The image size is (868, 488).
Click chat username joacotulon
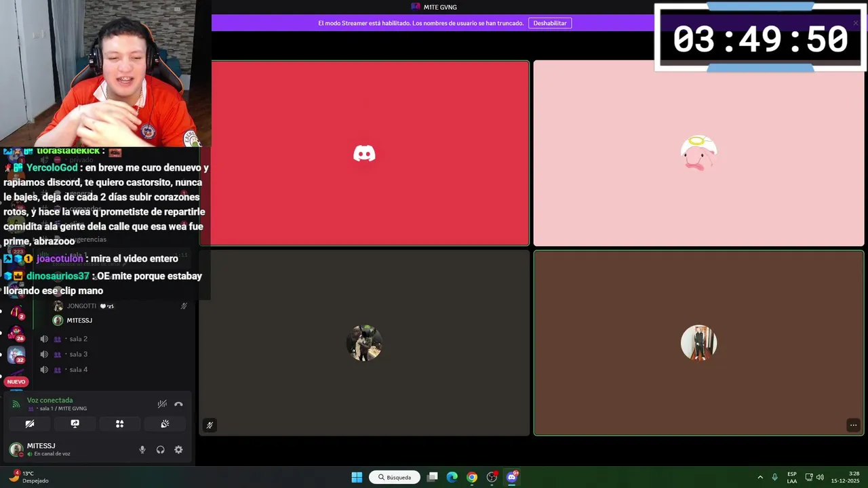(x=60, y=258)
